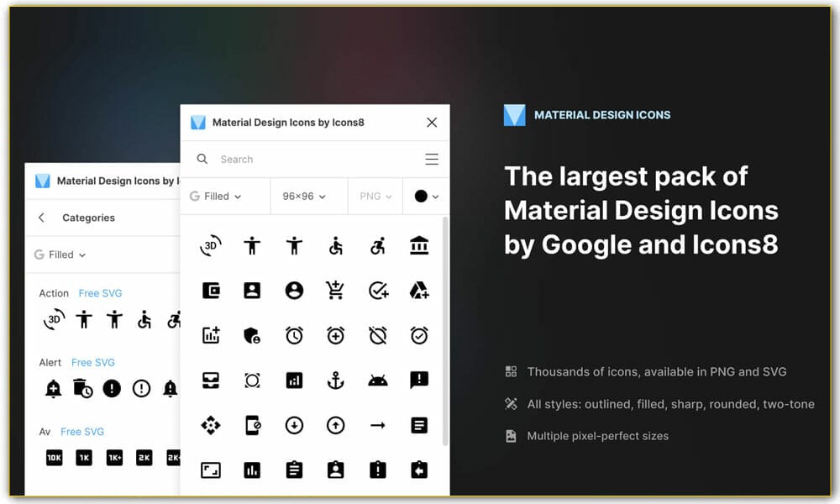This screenshot has width=840, height=504.
Task: Pick the aspect ratio rectangle icon
Action: point(211,470)
